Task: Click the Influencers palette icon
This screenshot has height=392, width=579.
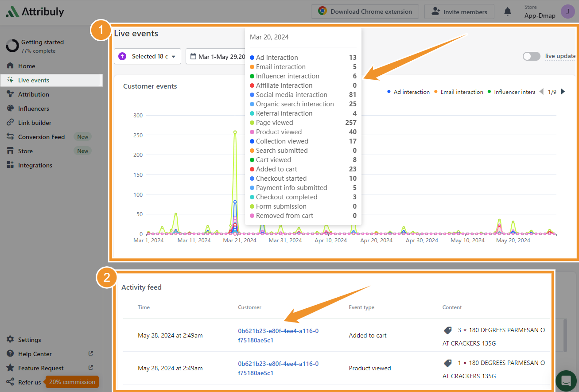Action: [10, 109]
